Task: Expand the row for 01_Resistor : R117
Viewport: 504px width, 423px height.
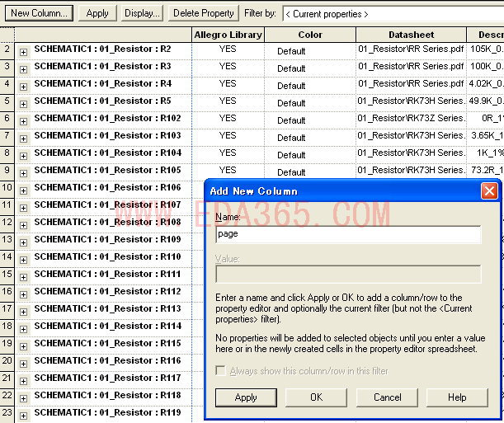Action: pos(23,382)
